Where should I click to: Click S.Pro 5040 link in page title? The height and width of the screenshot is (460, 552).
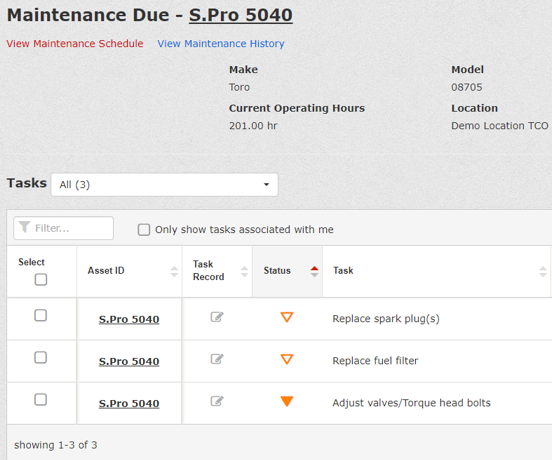click(241, 15)
